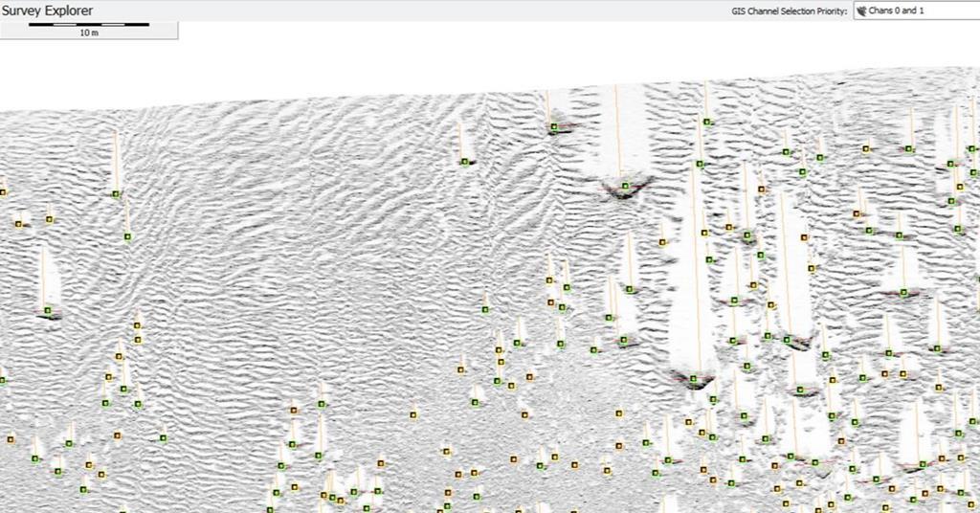Viewport: 980px width, 513px height.
Task: Select green marker just below upper-left tall-line marker
Action: tap(126, 236)
